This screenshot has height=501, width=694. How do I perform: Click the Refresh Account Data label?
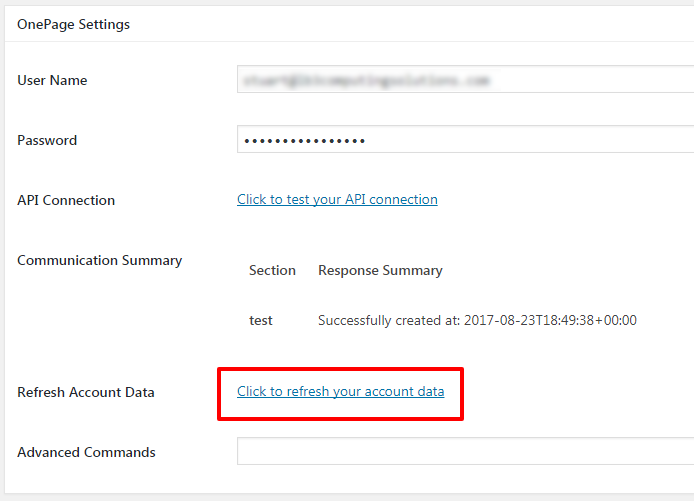click(86, 393)
